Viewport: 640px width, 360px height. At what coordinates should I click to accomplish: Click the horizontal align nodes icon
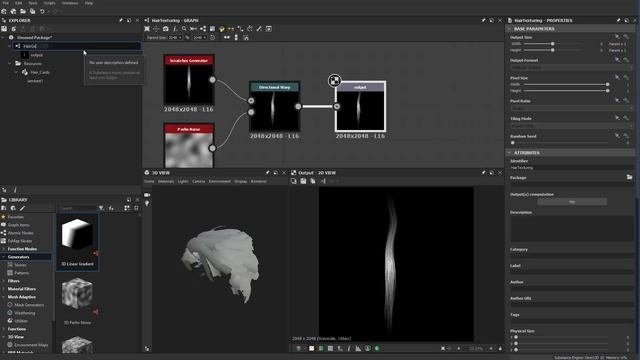[x=227, y=38]
